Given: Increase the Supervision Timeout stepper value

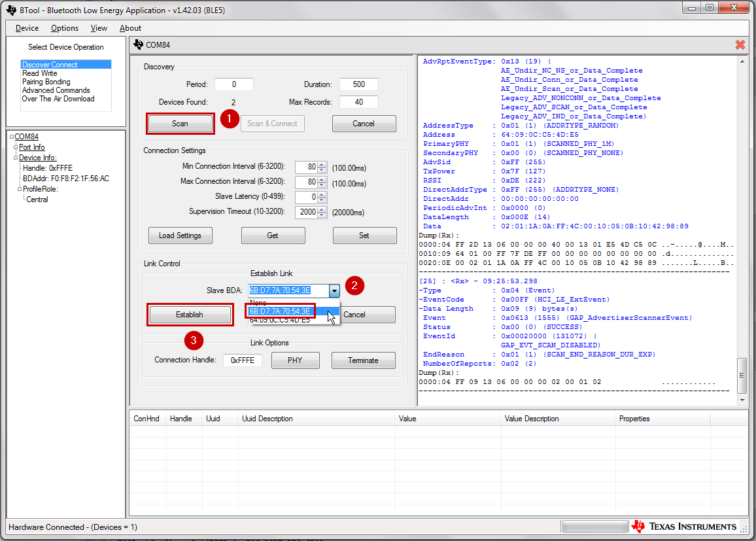Looking at the screenshot, I should [321, 209].
